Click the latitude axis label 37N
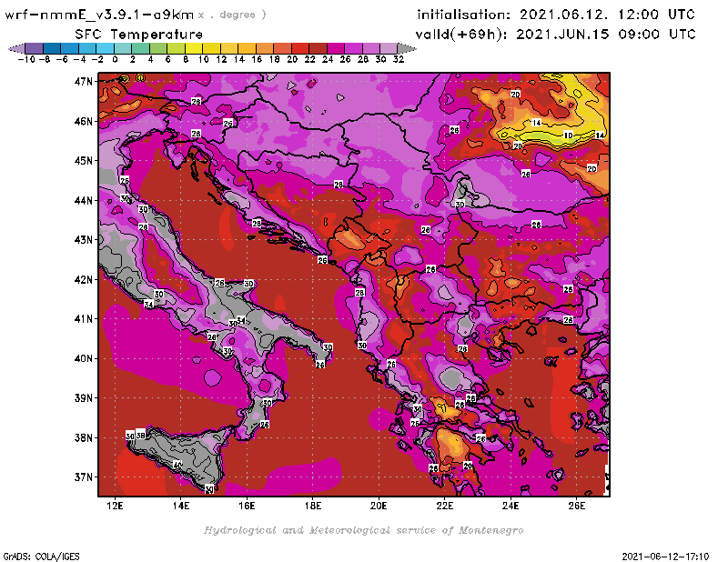The image size is (728, 562). pyautogui.click(x=84, y=477)
